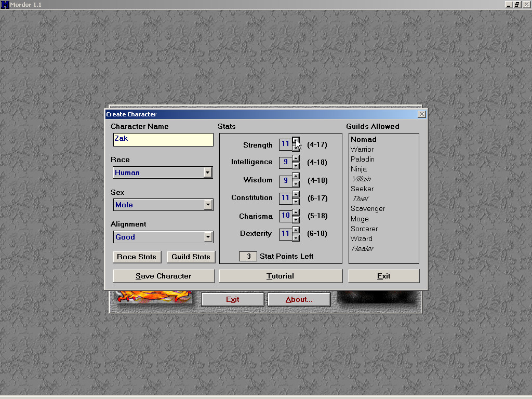This screenshot has width=532, height=399.
Task: Increase Dexterity with the up arrow
Action: click(x=296, y=230)
